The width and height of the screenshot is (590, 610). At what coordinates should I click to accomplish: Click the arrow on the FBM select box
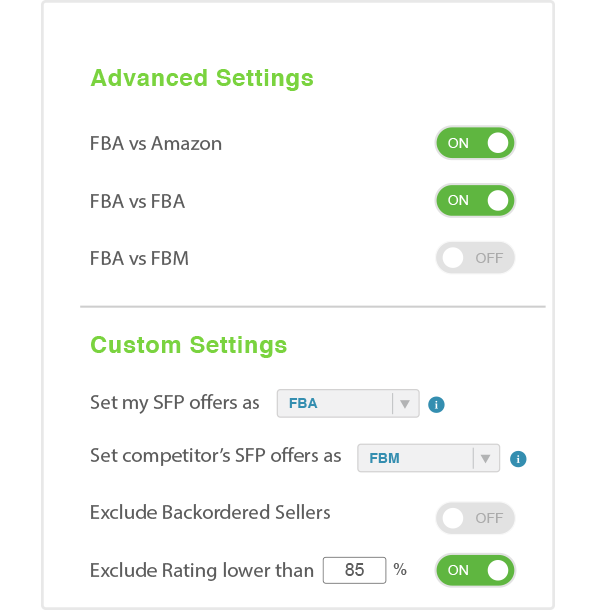click(x=485, y=458)
